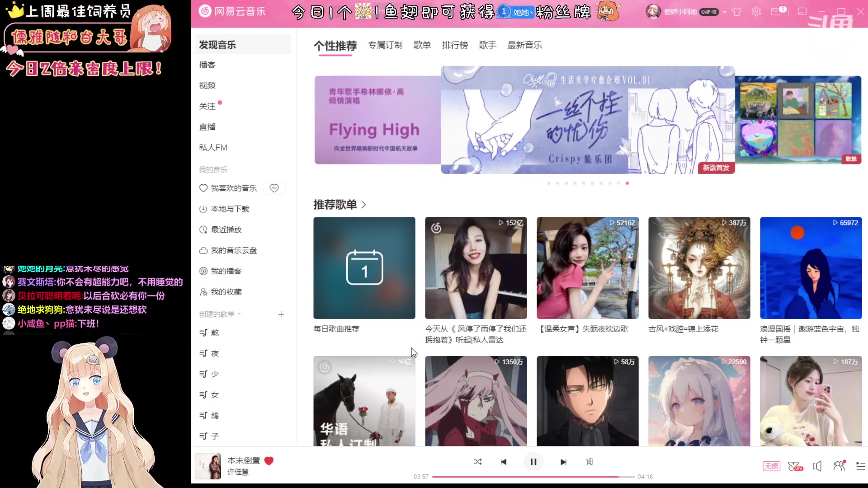
Task: Open 浪漫国摇 blue universe playlist
Action: pos(811,268)
